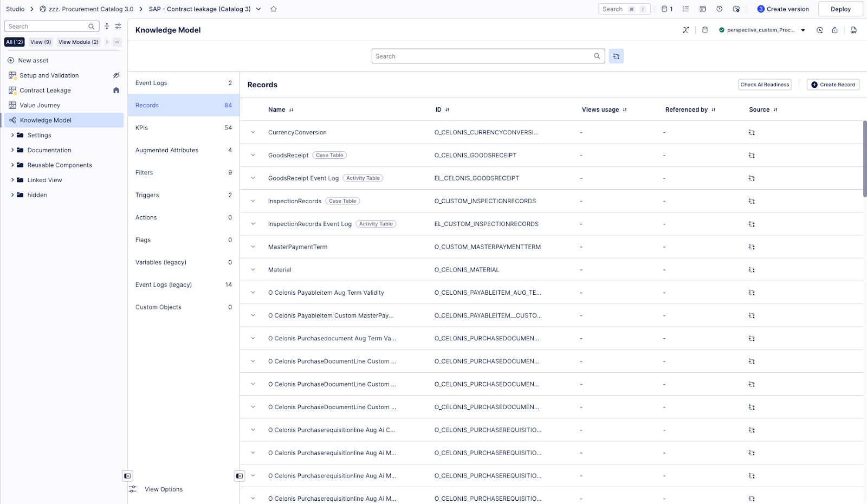Click the refresh icon beside Knowledge Model search
867x504 pixels.
tap(616, 56)
